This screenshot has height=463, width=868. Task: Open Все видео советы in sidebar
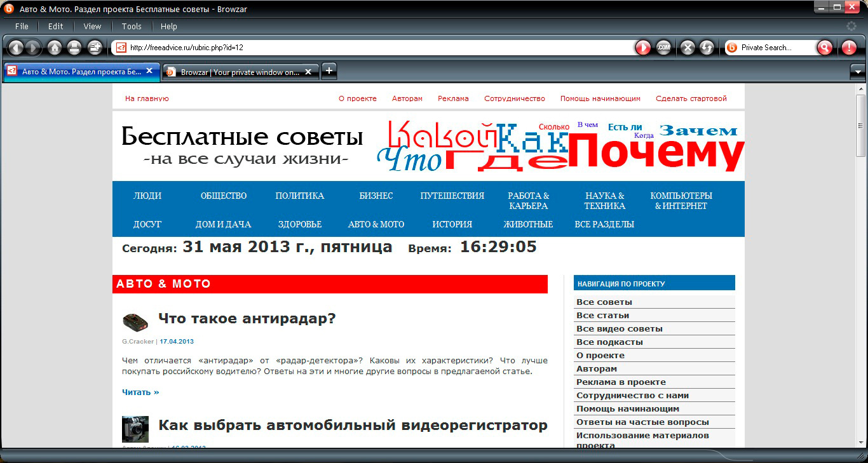(x=620, y=329)
